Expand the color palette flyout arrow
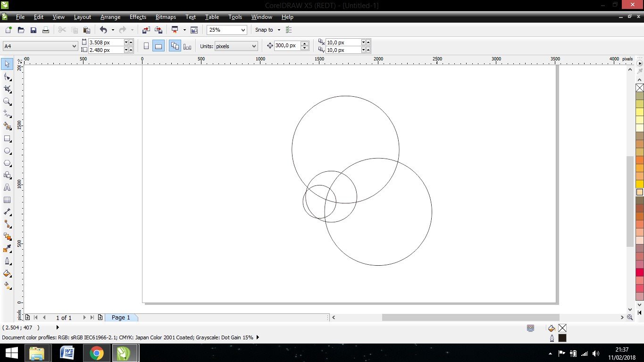This screenshot has height=362, width=644. point(640,63)
